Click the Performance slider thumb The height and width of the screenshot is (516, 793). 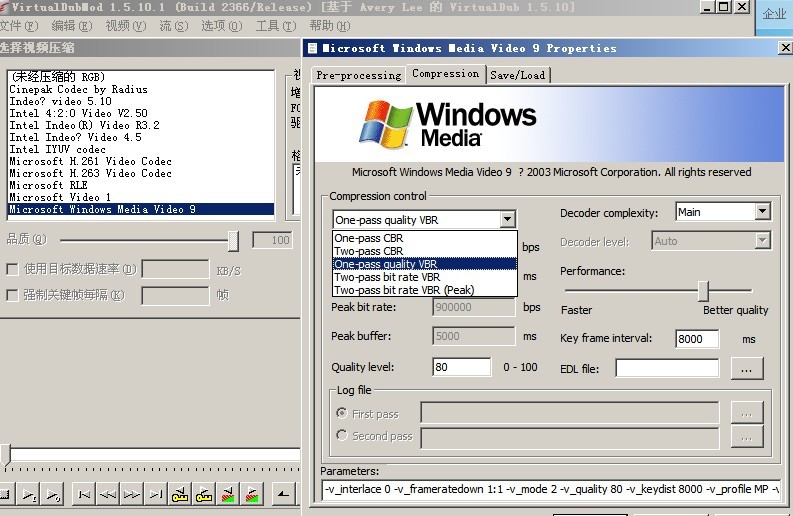tap(703, 291)
